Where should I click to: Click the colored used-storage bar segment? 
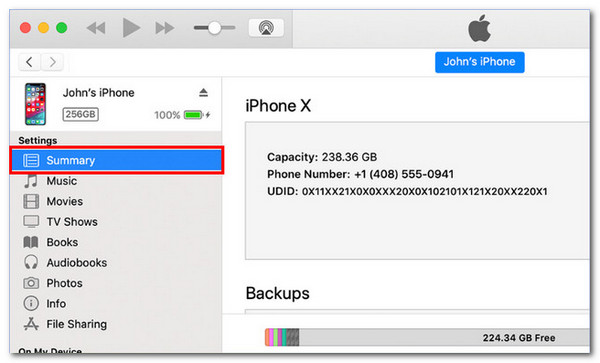tap(282, 337)
